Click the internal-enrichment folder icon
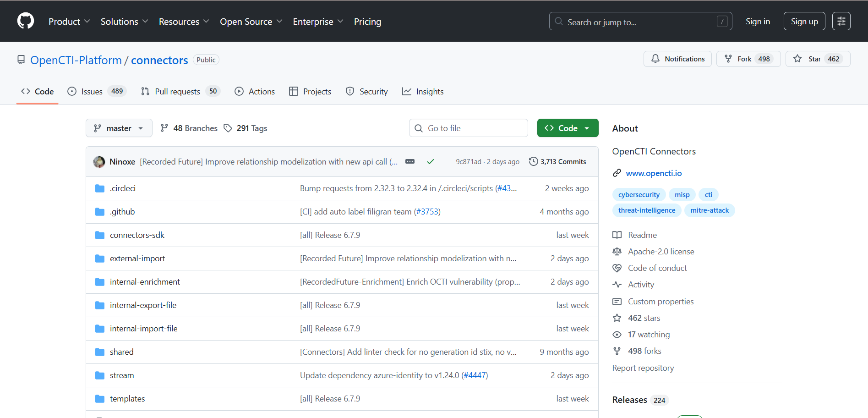This screenshot has height=418, width=868. (x=100, y=282)
